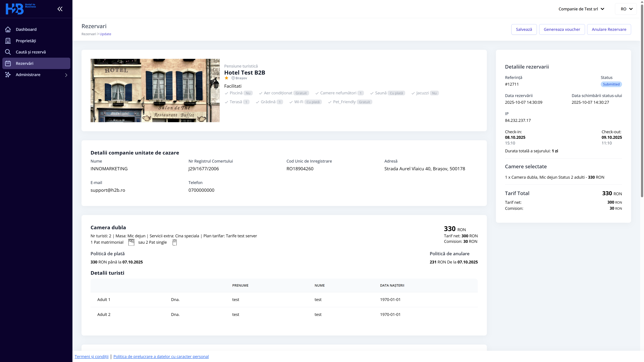Open the Termeni și condiții link
644x362 pixels.
(x=92, y=356)
